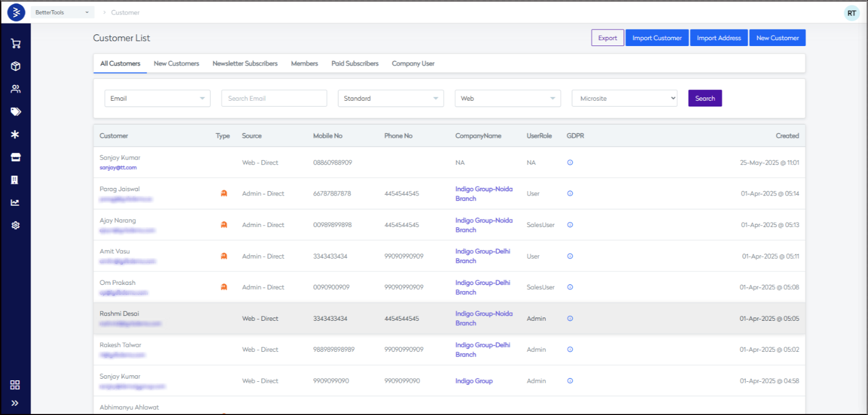Open the Standard filter dropdown
This screenshot has height=415, width=868.
(x=391, y=99)
